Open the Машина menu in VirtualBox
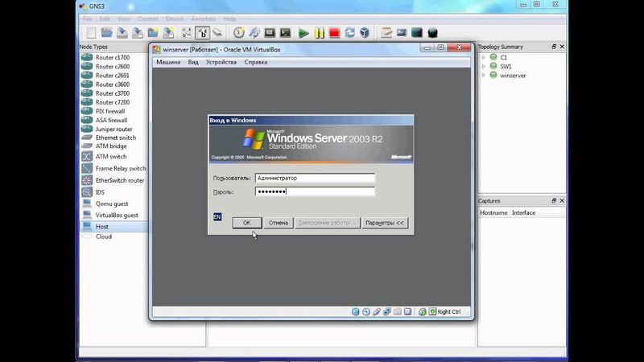Image resolution: width=644 pixels, height=362 pixels. click(168, 63)
